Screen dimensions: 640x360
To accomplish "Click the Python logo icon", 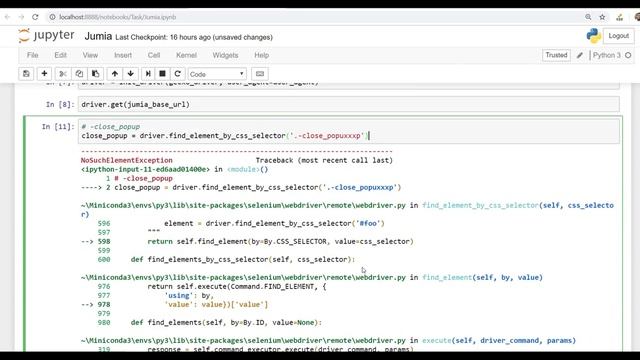I will pyautogui.click(x=593, y=36).
